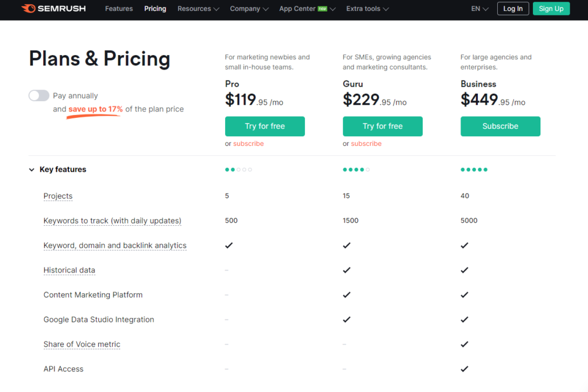Click Keywords to track feature label
Screen dimensions: 588x392
(x=112, y=221)
